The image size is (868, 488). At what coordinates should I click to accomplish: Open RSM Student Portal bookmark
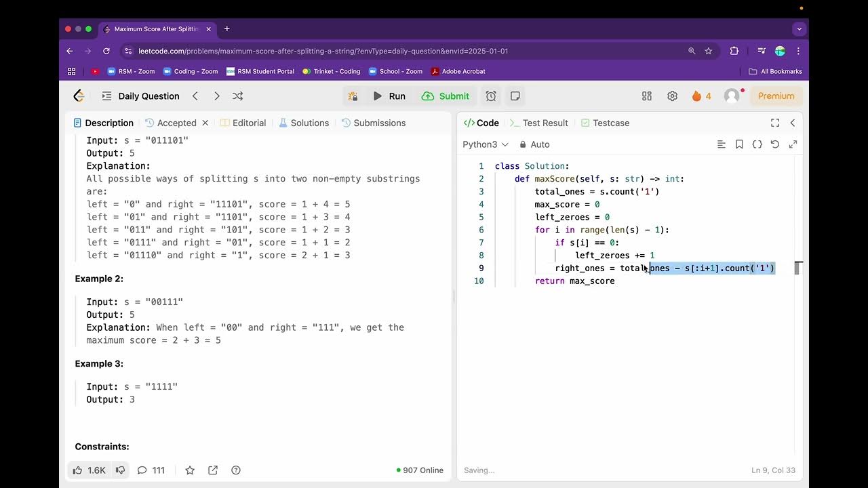click(260, 71)
